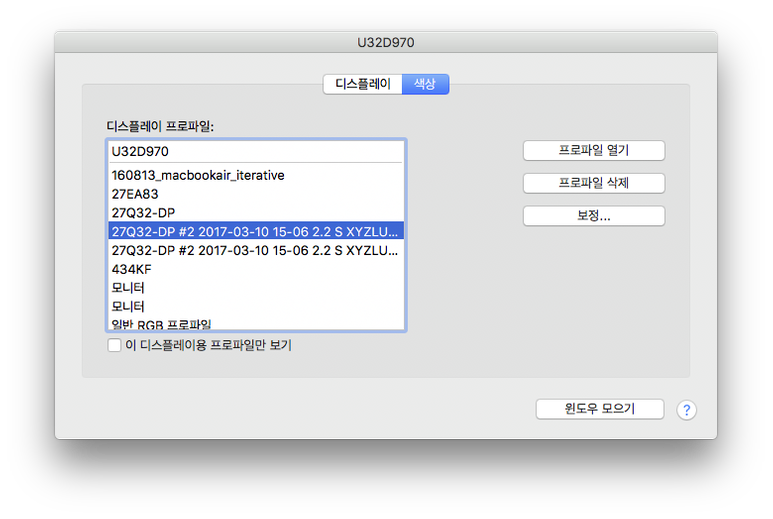Screen dimensions: 773x519
Task: Select the unhighlighted 27Q32-DP #2 profile
Action: pos(255,250)
